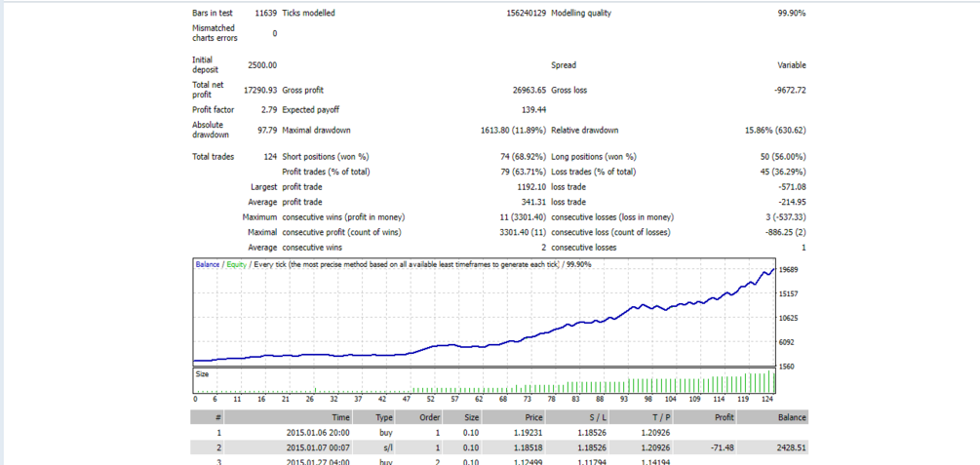Select Average profit trade value 341.31
980x465 pixels.
pyautogui.click(x=533, y=202)
